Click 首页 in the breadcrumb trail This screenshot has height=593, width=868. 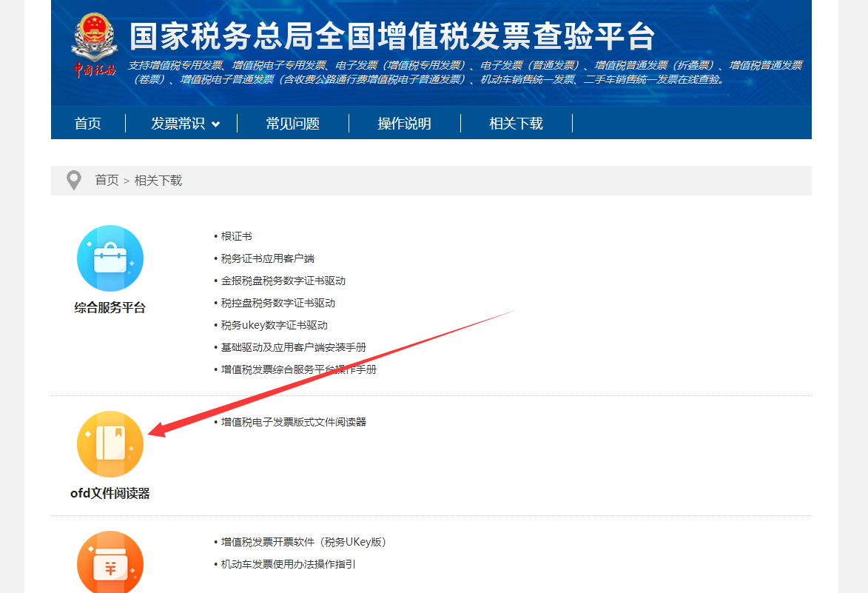(x=107, y=180)
